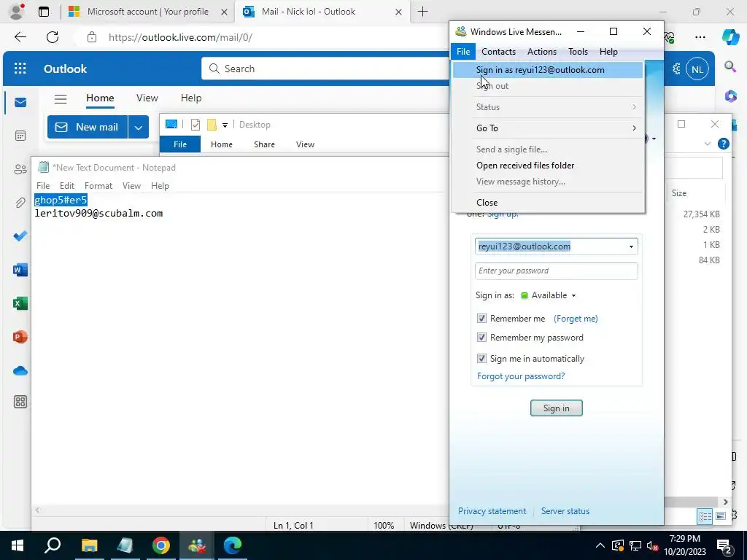Viewport: 747px width, 560px height.
Task: Click the leritov909@scubalm.com line in Notepad
Action: click(98, 214)
